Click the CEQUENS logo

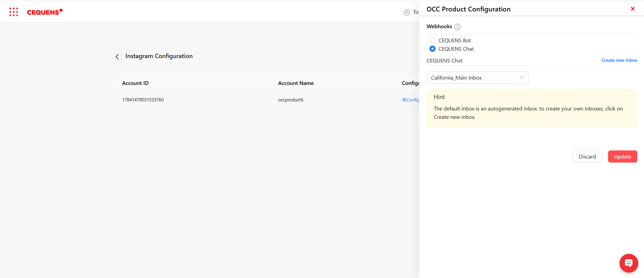pyautogui.click(x=45, y=12)
